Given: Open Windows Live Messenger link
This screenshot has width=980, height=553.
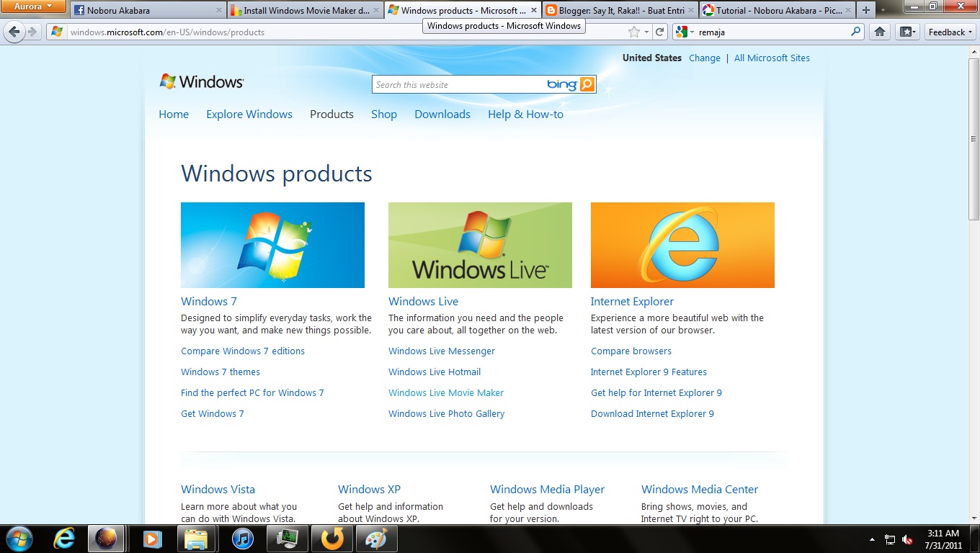Looking at the screenshot, I should tap(442, 351).
